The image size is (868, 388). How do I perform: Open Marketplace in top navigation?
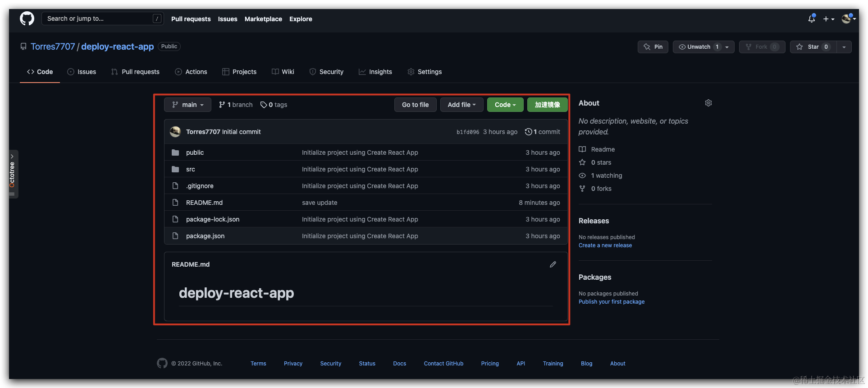coord(263,19)
